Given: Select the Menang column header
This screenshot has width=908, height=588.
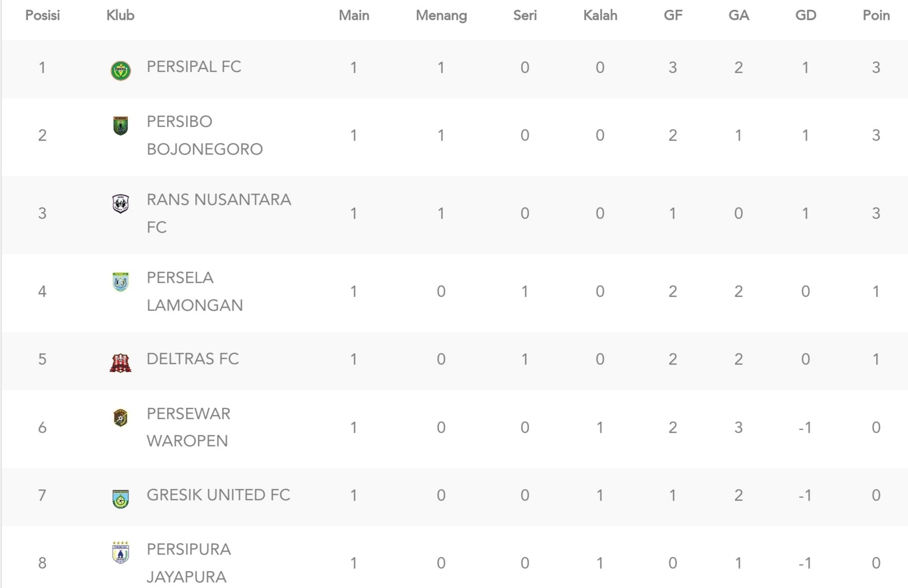Looking at the screenshot, I should [441, 15].
